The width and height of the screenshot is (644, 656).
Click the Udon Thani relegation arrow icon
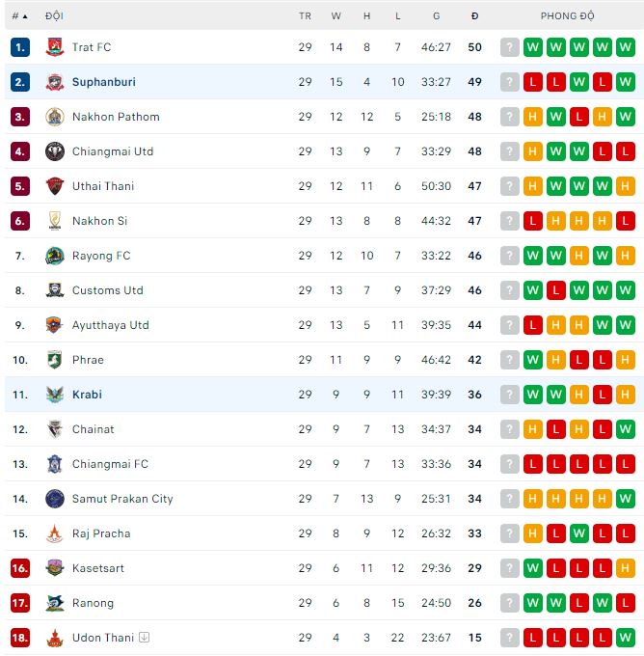pyautogui.click(x=144, y=638)
